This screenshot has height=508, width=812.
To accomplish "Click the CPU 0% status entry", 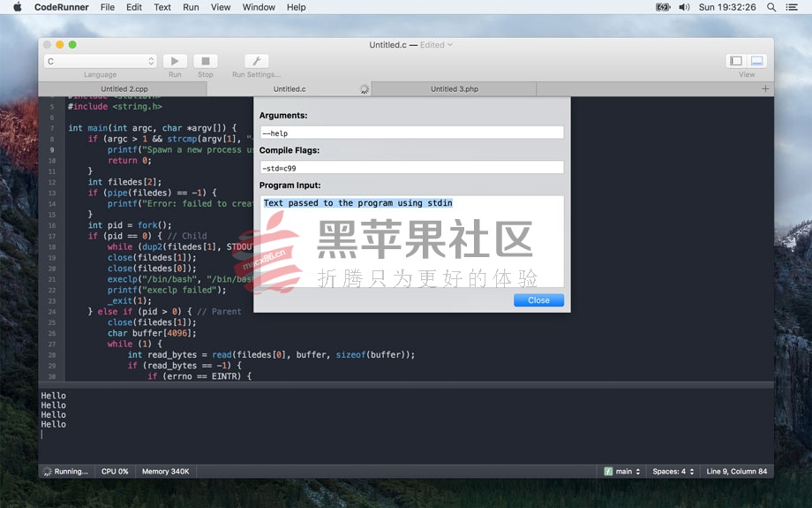I will 115,471.
